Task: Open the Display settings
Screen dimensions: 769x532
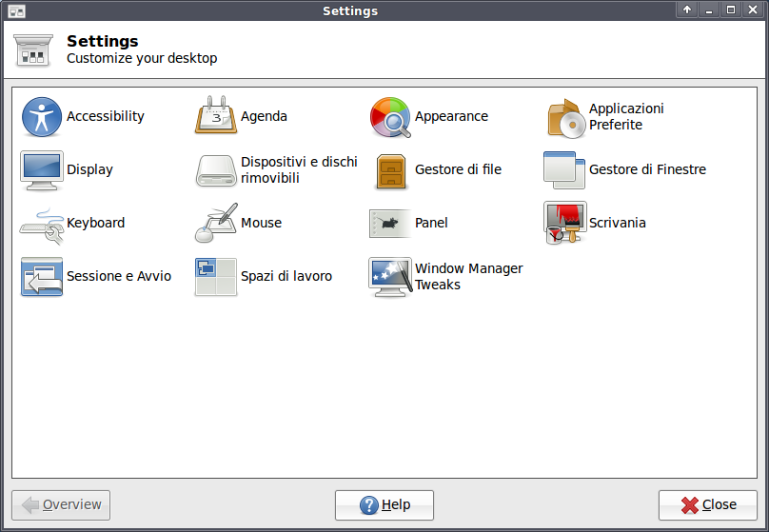Action: (41, 170)
